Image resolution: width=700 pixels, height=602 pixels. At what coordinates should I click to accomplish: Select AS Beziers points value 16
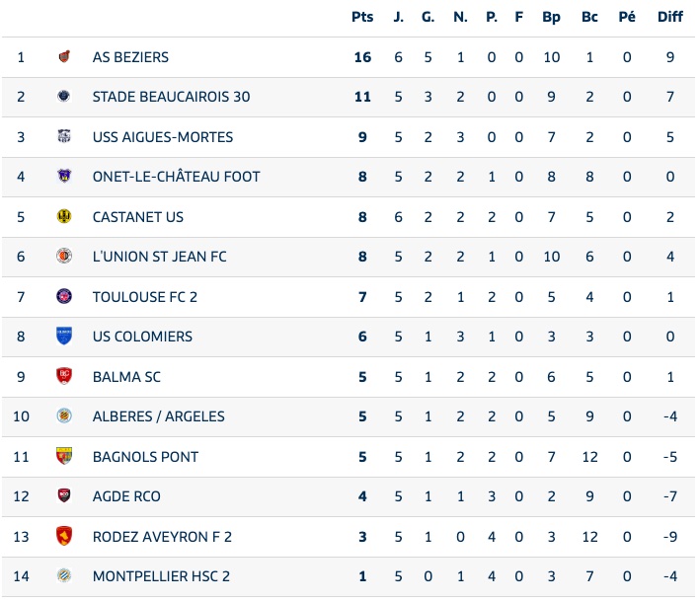362,57
